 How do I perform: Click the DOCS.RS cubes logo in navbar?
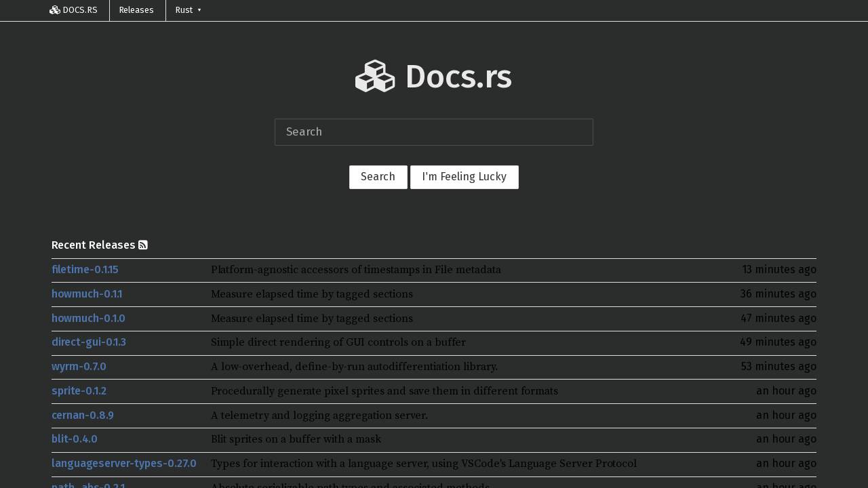point(55,10)
